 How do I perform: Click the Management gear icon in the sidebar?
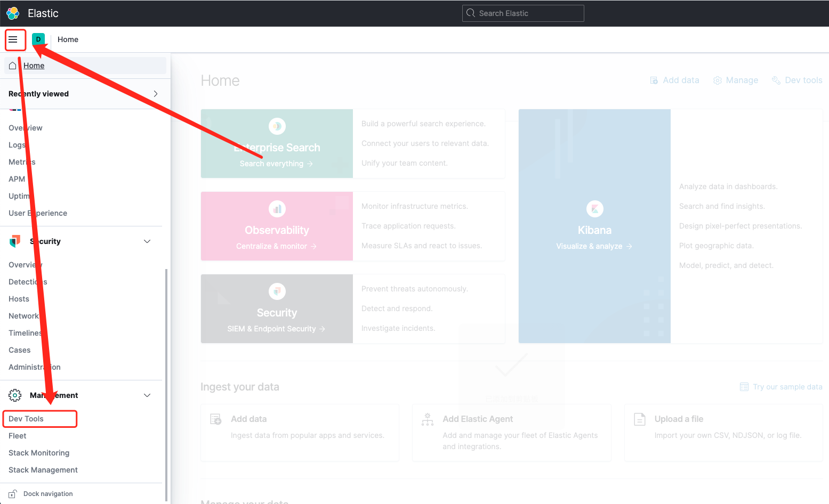[14, 395]
